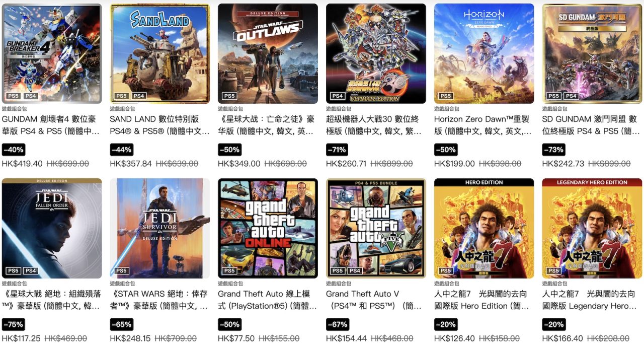This screenshot has width=644, height=346.
Task: Click the Grand Theft Auto V title link
Action: click(375, 300)
